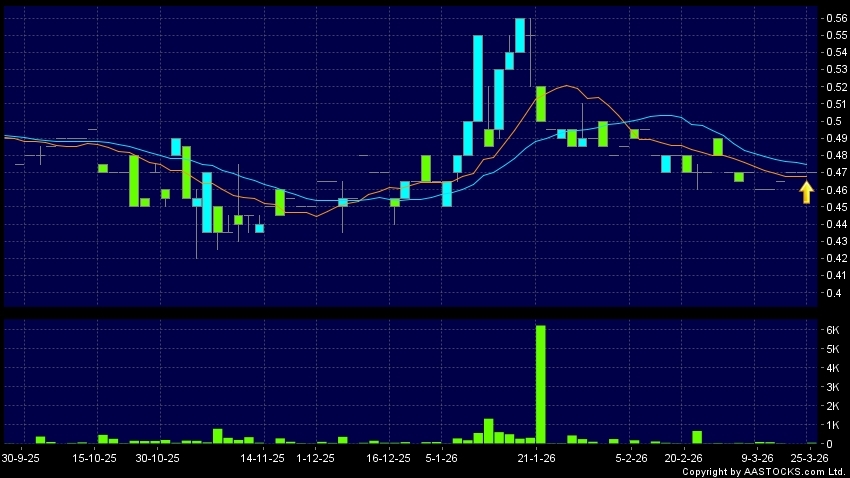
Task: Click the green candlestick above the volume spike
Action: coord(540,103)
